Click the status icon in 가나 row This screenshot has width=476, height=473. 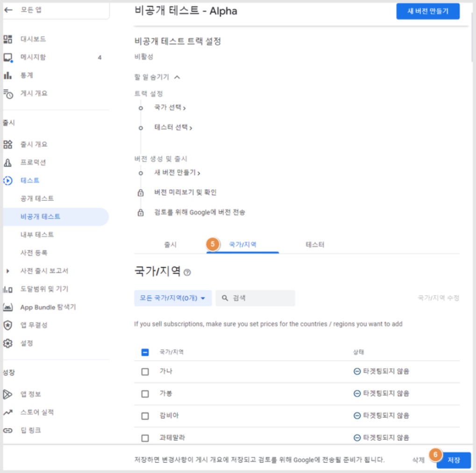[x=357, y=371]
